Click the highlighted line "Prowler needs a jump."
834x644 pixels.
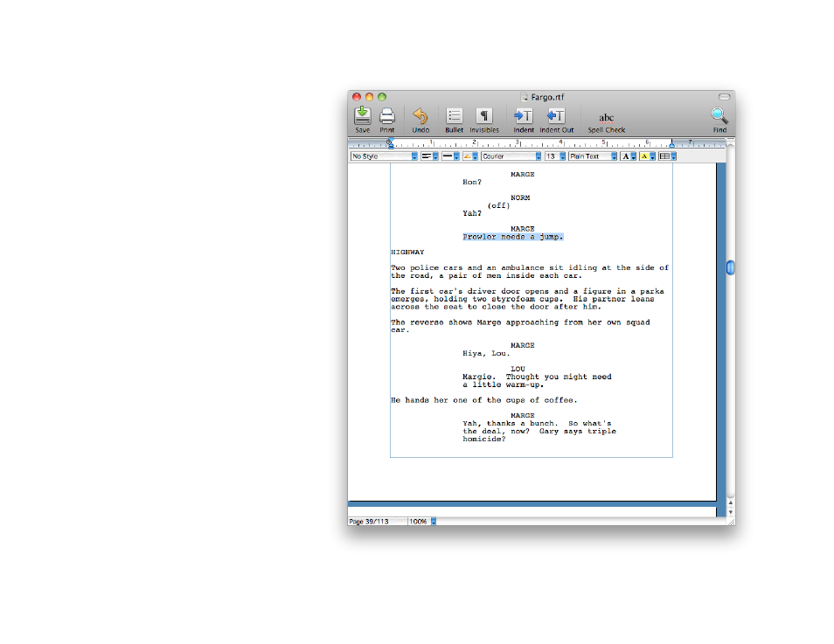[x=513, y=237]
